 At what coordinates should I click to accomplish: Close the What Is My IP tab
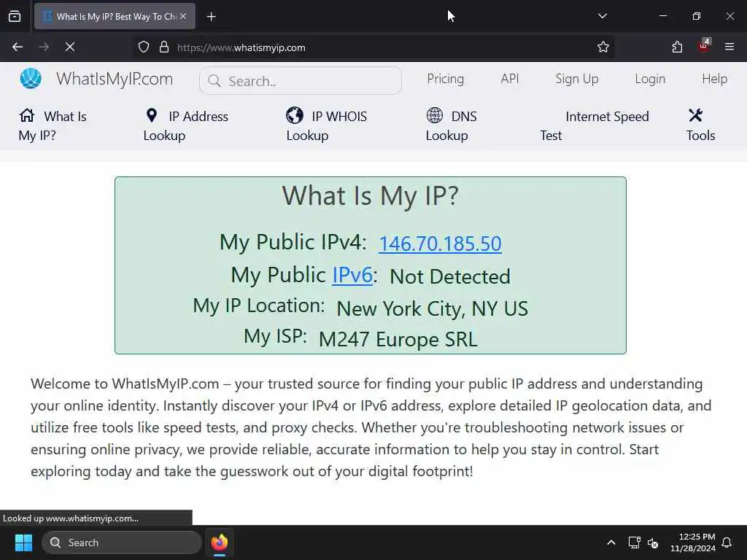pos(183,16)
